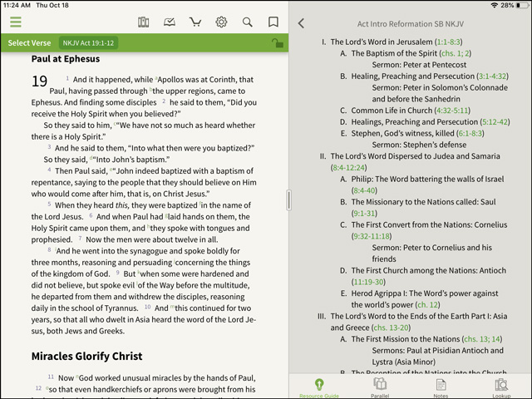Open the 3:1-4:32 reference link
This screenshot has height=399, width=532.
coord(492,76)
